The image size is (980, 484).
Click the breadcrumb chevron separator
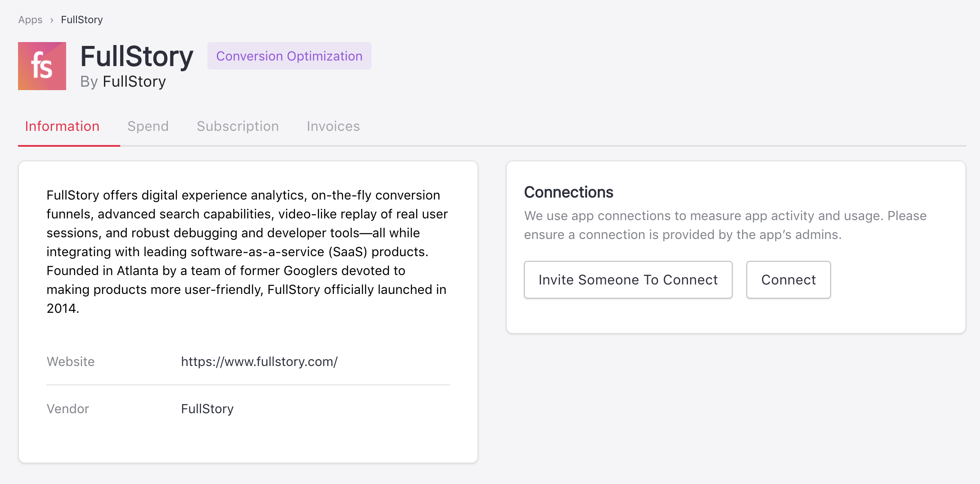[52, 20]
